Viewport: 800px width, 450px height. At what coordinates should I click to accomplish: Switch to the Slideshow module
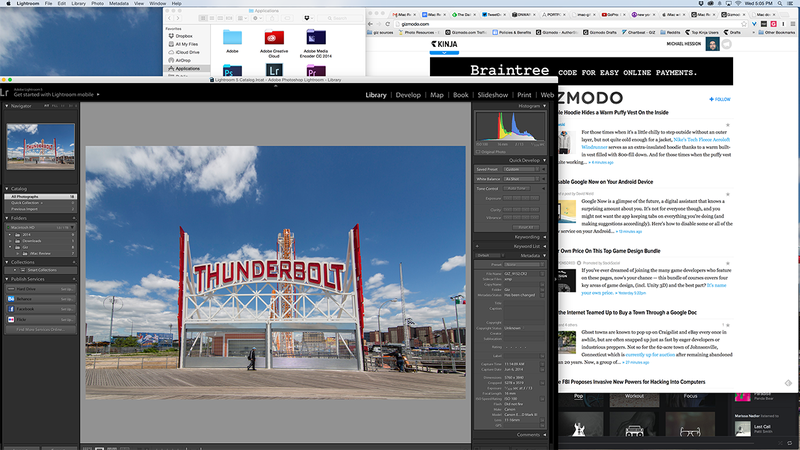[x=493, y=95]
